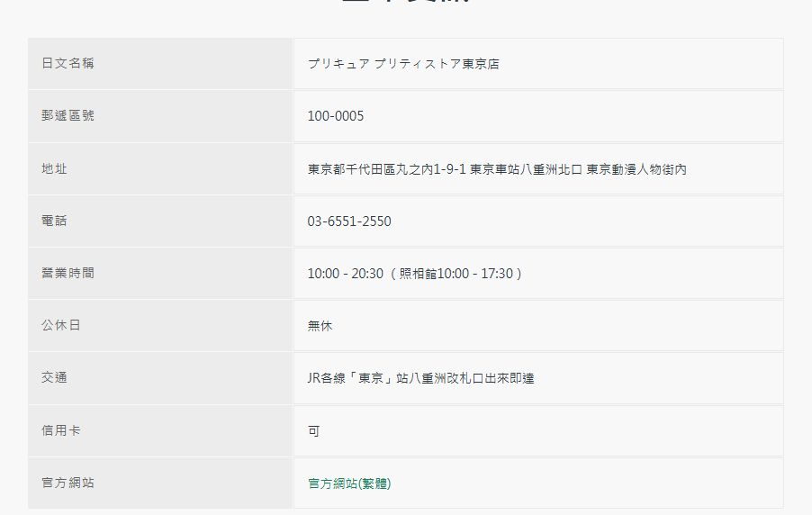This screenshot has height=515, width=812.
Task: Open the 官方網站(繁體) link
Action: pos(349,483)
